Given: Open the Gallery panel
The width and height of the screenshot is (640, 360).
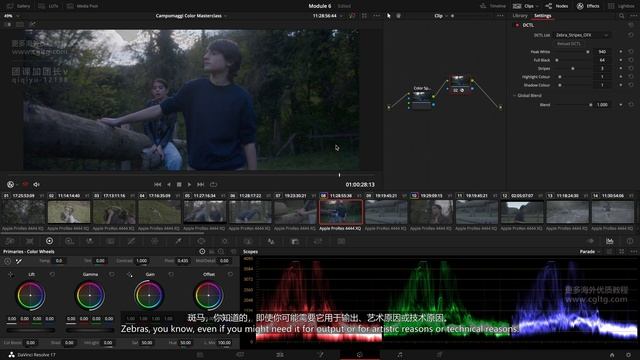Looking at the screenshot, I should click(x=19, y=6).
